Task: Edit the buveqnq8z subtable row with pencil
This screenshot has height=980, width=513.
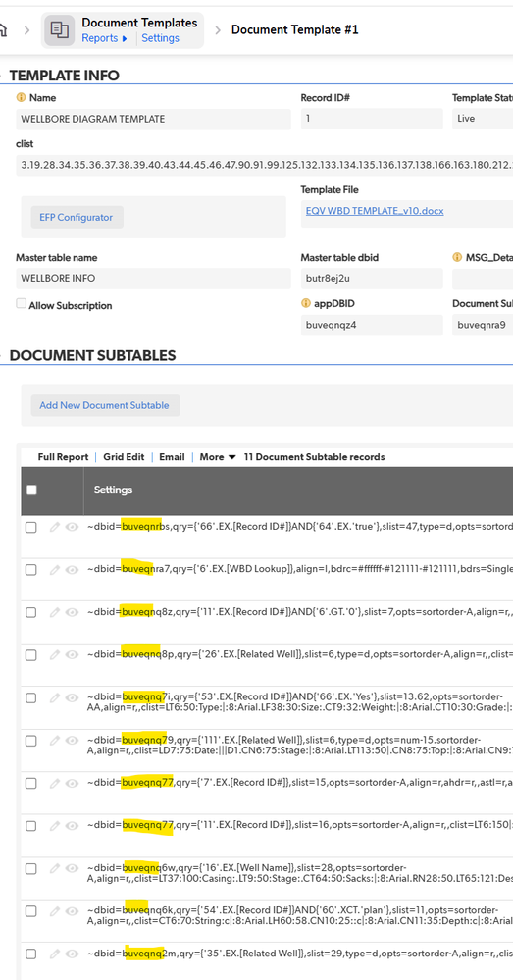Action: (55, 612)
